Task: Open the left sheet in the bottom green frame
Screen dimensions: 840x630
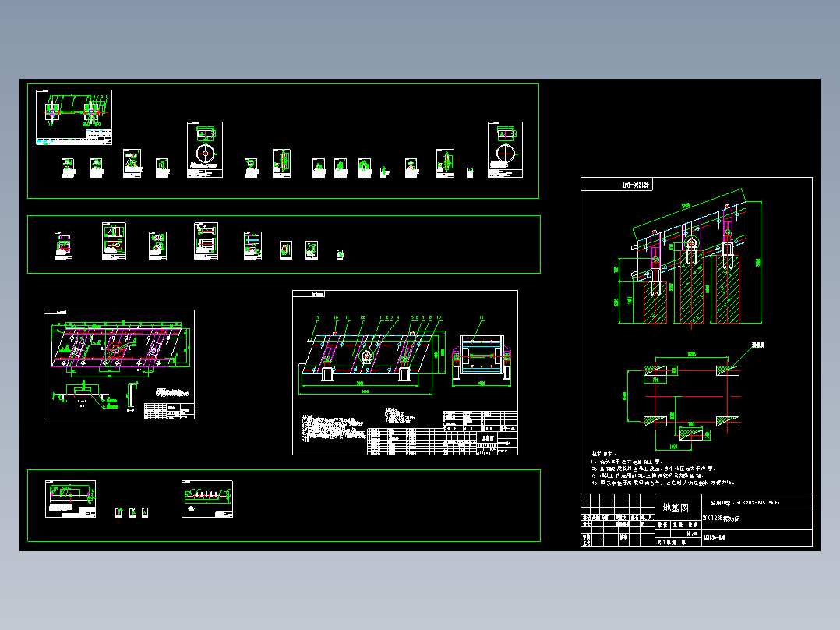Action: point(71,499)
